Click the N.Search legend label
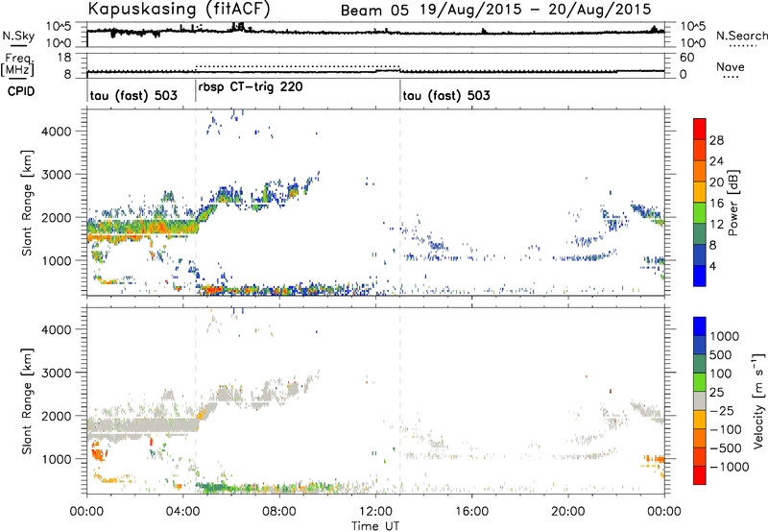The image size is (768, 532). (741, 36)
